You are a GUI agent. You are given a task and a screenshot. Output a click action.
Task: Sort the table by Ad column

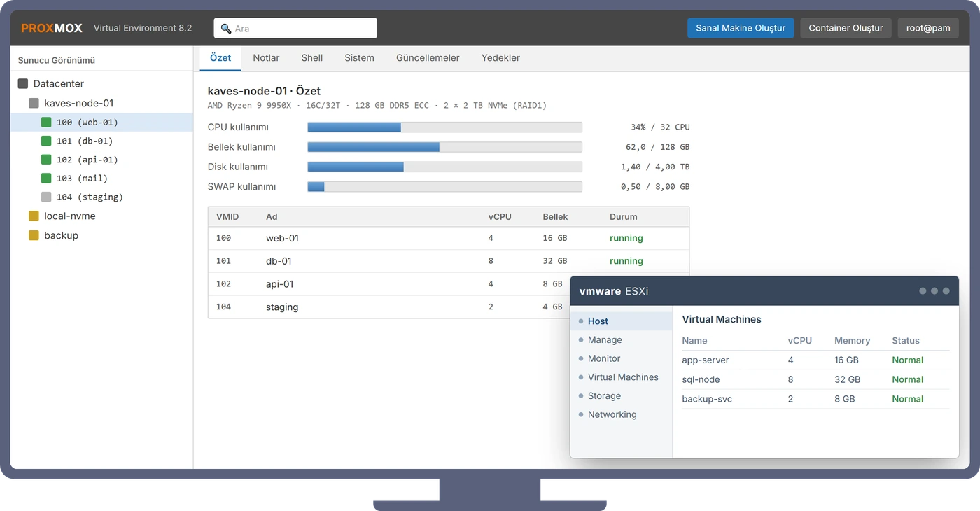(272, 217)
